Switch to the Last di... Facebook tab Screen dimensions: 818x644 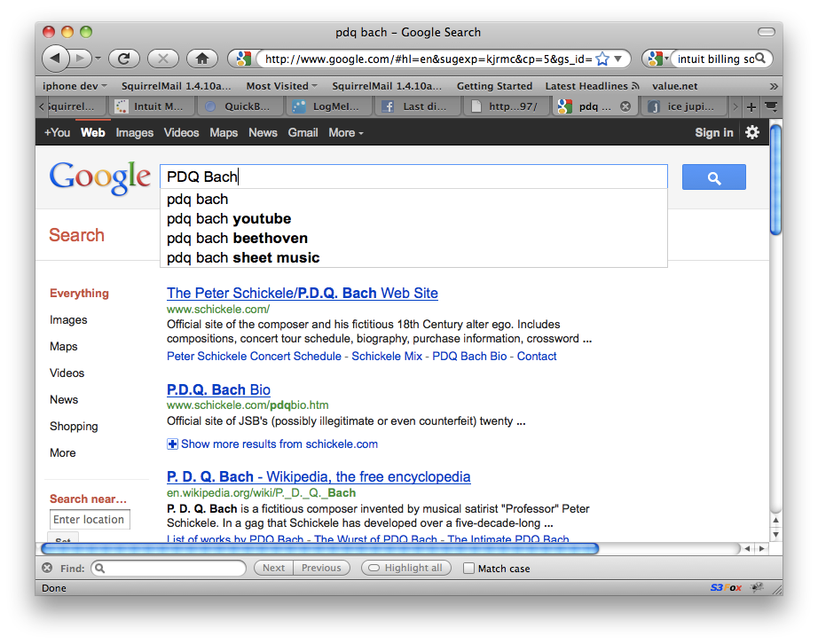(x=418, y=106)
